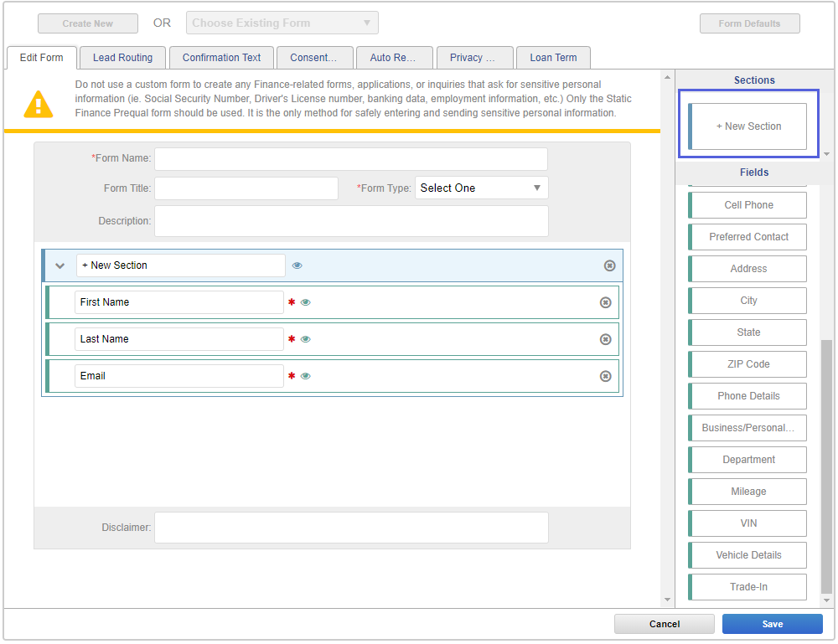838x644 pixels.
Task: Add a New Section from the Sections panel
Action: point(749,126)
